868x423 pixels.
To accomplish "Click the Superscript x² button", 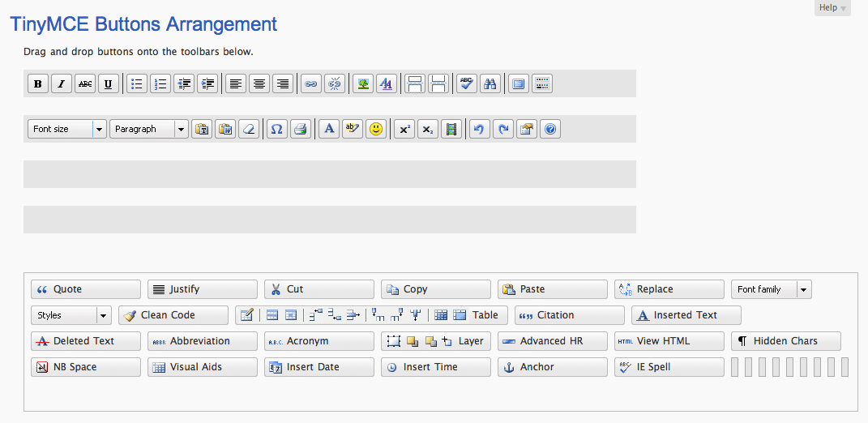I will (404, 129).
